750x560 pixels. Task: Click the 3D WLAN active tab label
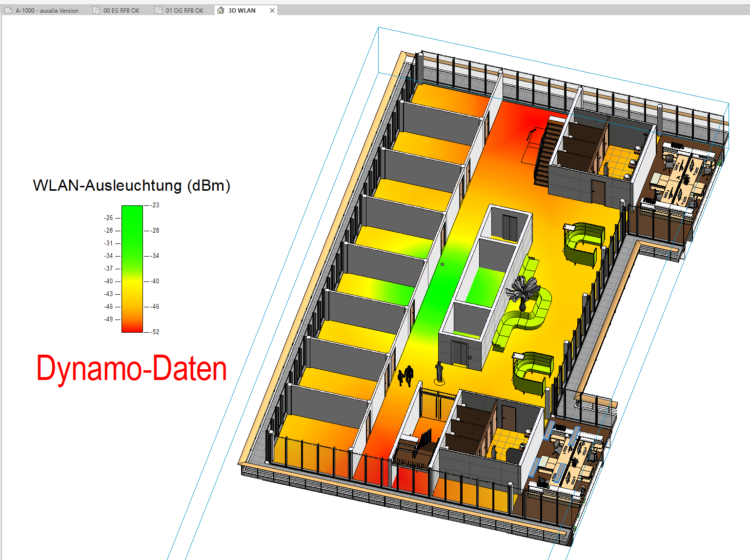242,10
